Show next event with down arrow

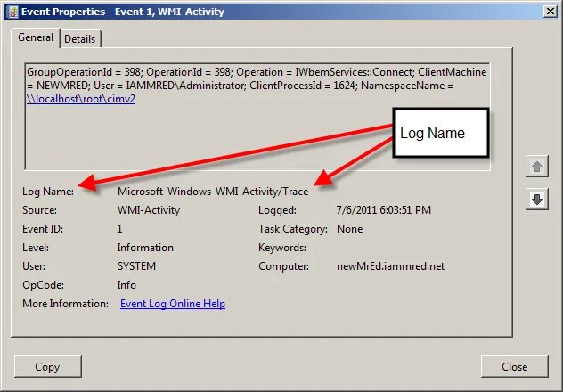(x=537, y=199)
